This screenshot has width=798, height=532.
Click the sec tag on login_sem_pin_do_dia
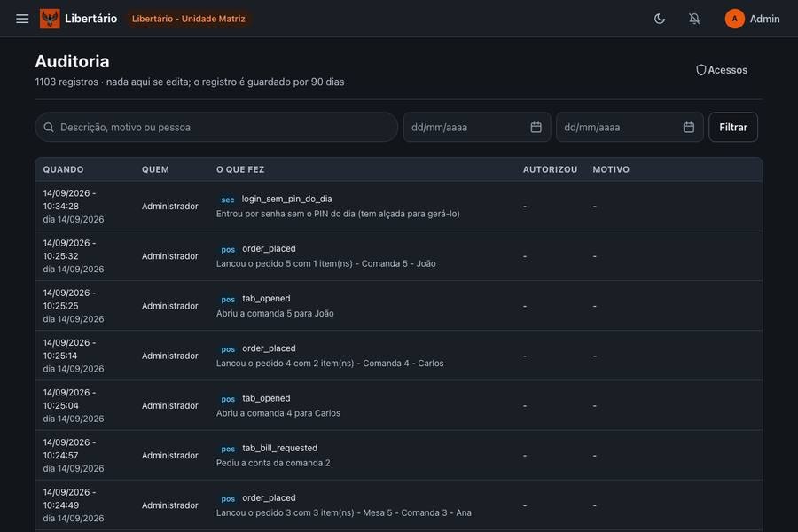[x=228, y=199]
